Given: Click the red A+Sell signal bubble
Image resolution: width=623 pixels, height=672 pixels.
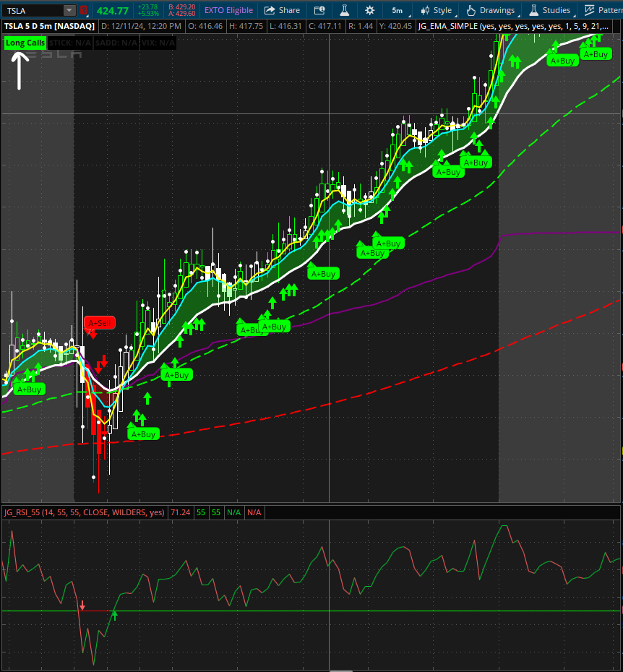Looking at the screenshot, I should 99,323.
